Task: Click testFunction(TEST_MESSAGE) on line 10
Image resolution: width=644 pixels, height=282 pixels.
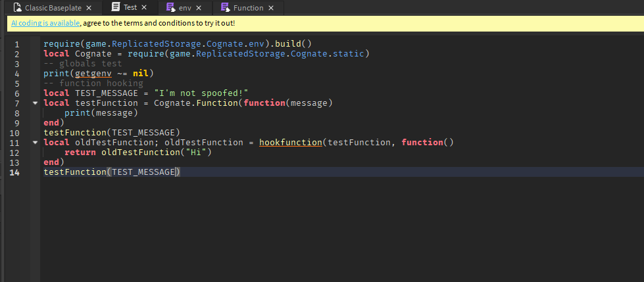Action: point(112,133)
